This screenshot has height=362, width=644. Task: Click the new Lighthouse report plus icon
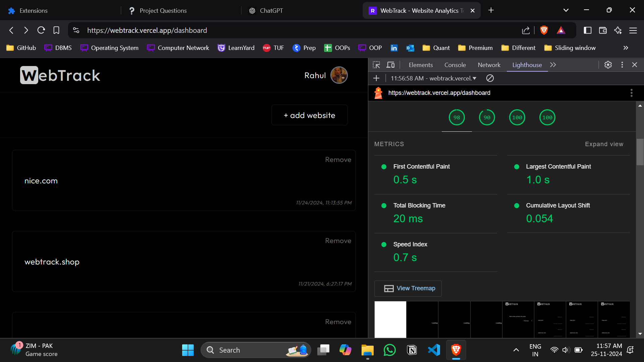click(376, 78)
